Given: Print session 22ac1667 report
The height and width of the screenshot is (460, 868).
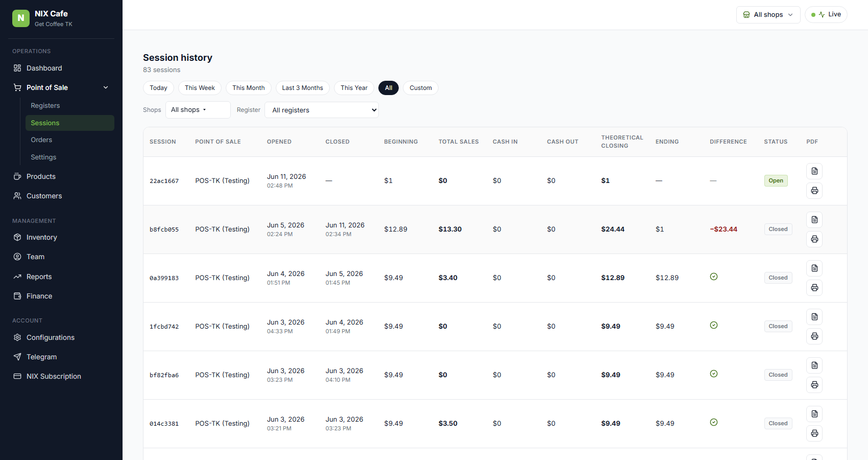Looking at the screenshot, I should pos(814,191).
